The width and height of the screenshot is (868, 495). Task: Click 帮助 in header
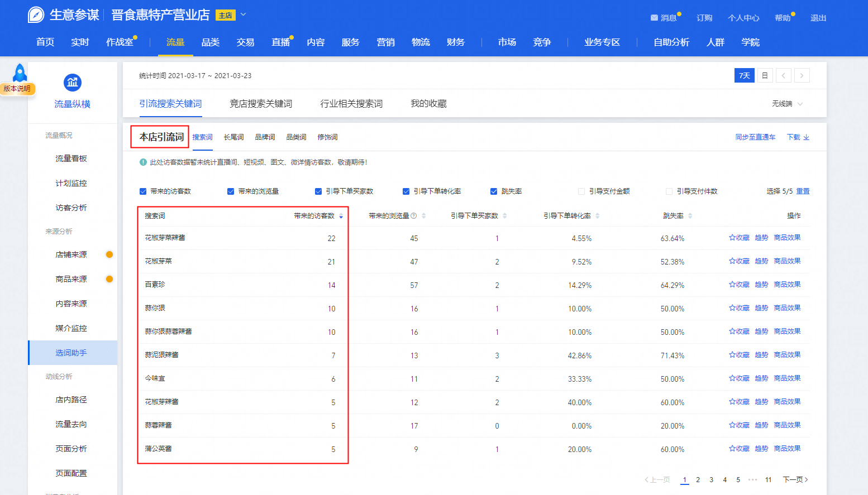[x=783, y=18]
